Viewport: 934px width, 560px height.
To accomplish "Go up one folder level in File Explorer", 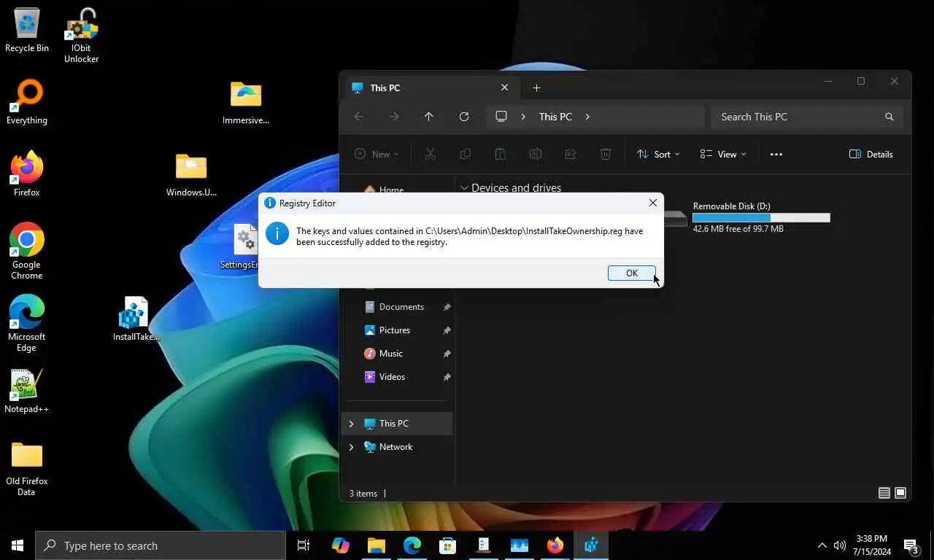I will tap(428, 117).
